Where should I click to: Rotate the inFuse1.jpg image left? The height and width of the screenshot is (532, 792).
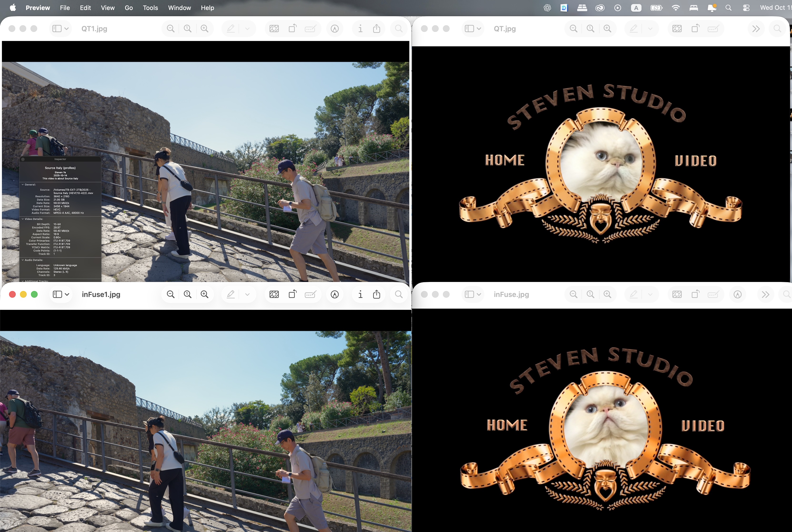point(292,295)
